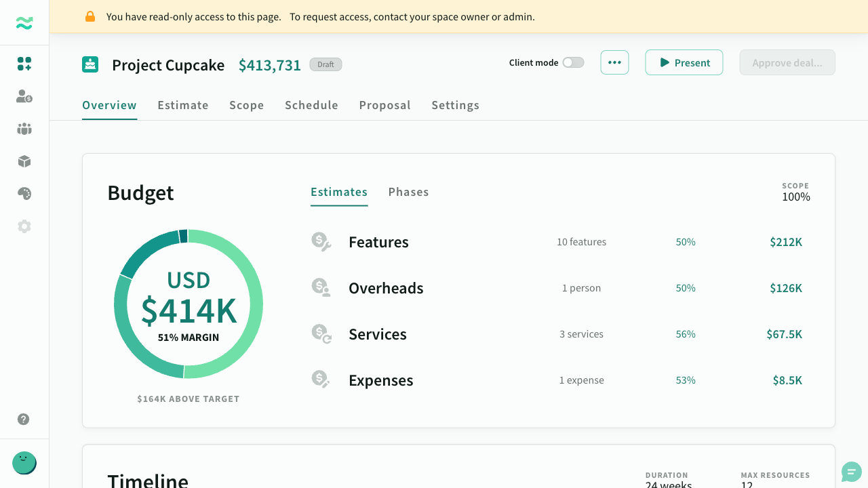Click the Project Cupcake cake icon
Image resolution: width=868 pixels, height=488 pixels.
90,64
